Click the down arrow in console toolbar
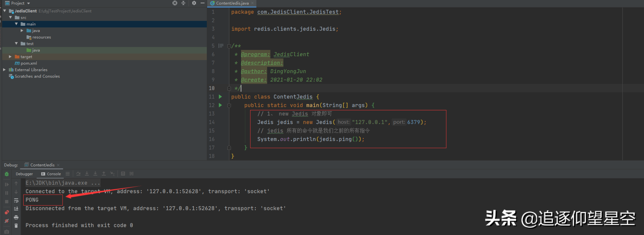This screenshot has width=644, height=235. (x=16, y=192)
